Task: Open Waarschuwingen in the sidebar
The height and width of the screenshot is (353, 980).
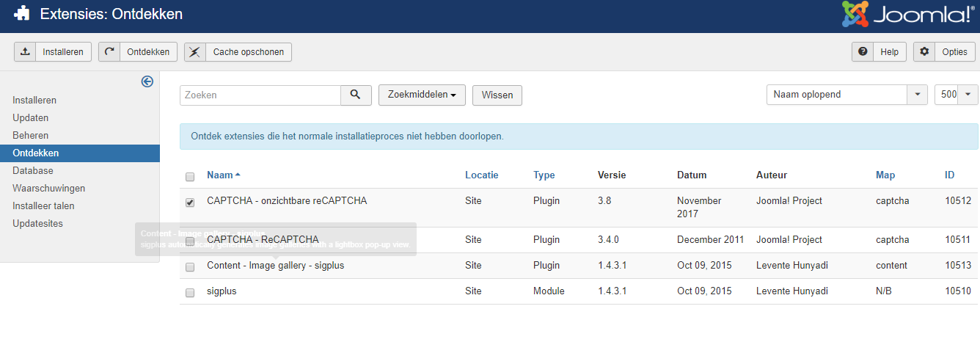Action: (x=49, y=188)
